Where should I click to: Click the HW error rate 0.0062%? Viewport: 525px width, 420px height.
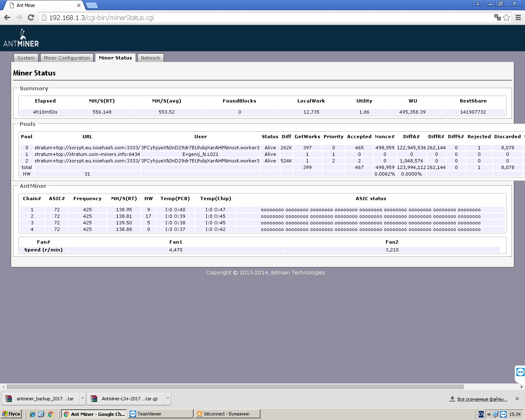(x=385, y=174)
